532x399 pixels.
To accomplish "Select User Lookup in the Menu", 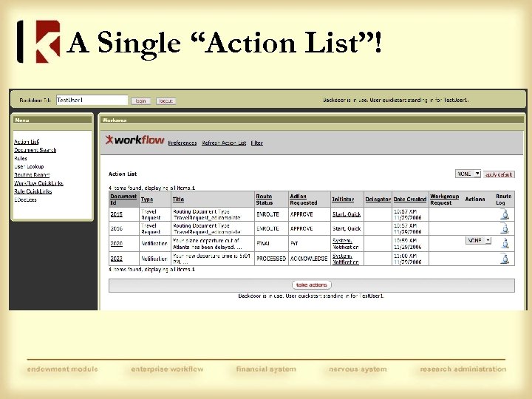I will (29, 166).
